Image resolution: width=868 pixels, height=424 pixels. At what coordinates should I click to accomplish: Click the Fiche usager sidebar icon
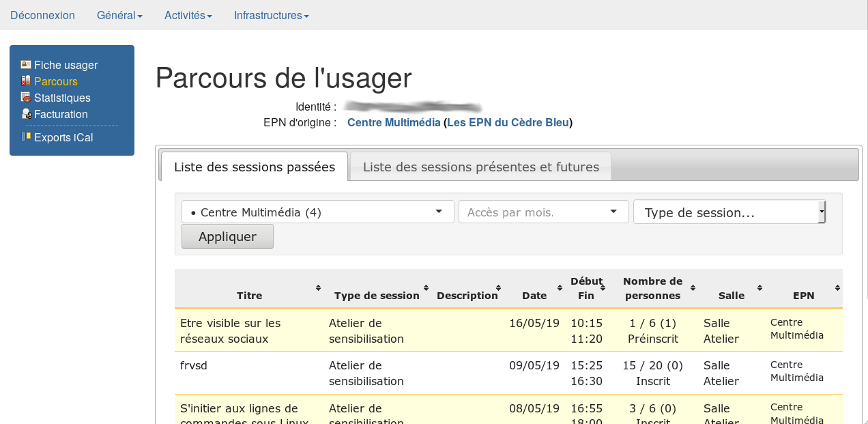26,65
